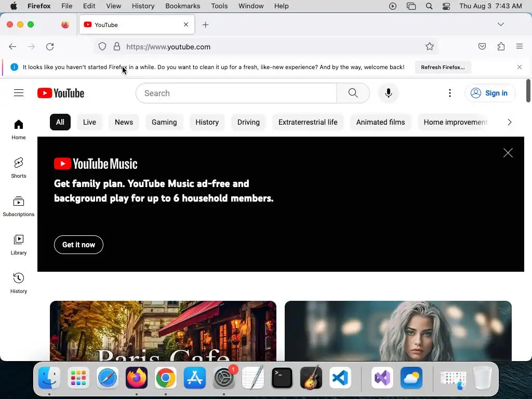Open Shorts from the sidebar
The image size is (532, 399).
coord(19,168)
